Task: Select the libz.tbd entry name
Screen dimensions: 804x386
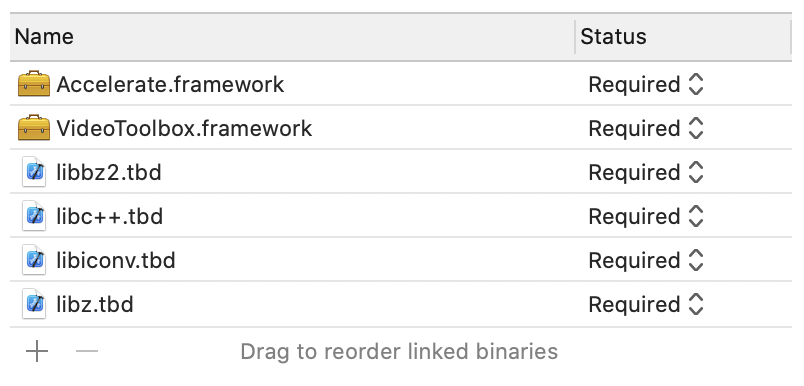Action: pyautogui.click(x=95, y=305)
